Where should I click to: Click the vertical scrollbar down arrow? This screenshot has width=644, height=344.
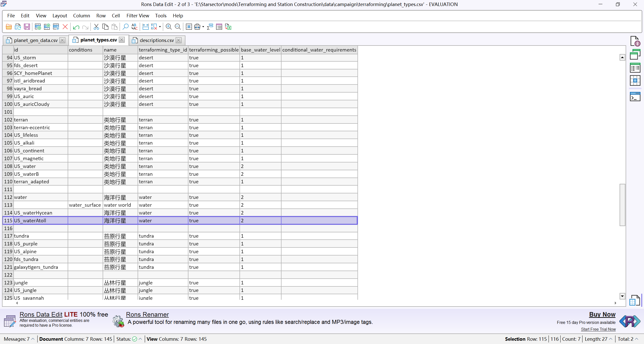coord(622,296)
